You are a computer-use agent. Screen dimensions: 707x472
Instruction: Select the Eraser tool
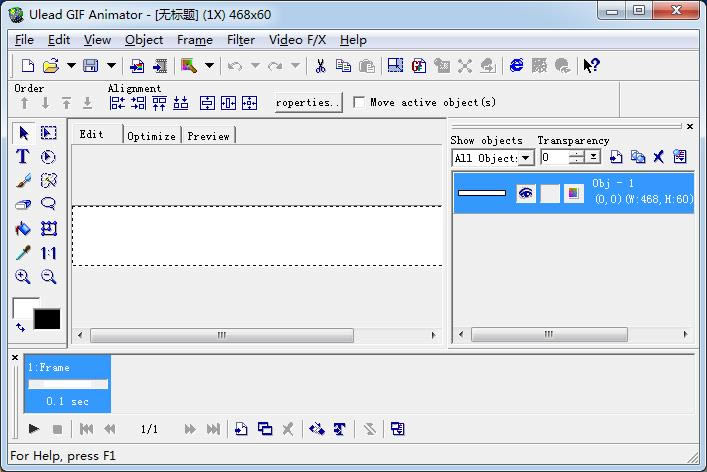pos(23,204)
